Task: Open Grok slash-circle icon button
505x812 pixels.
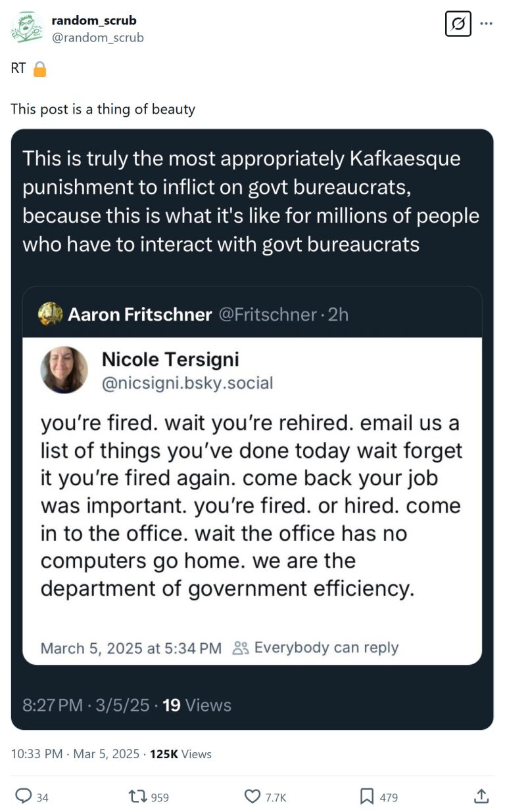Action: [x=458, y=24]
